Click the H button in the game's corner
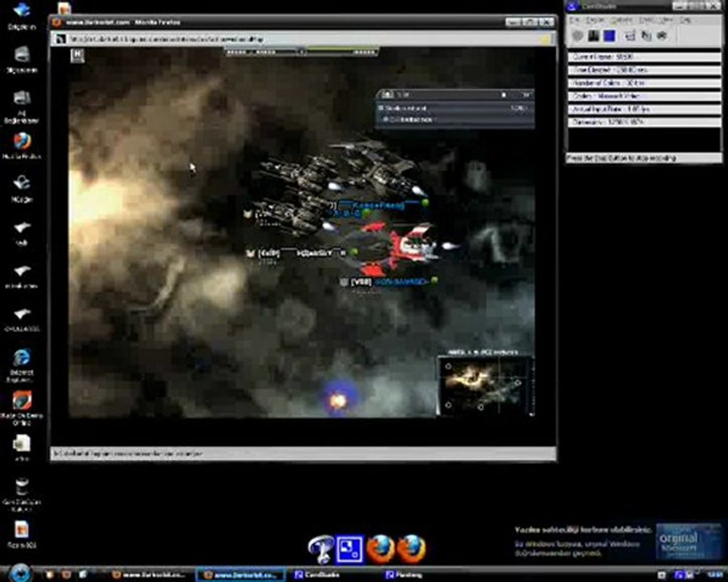 click(x=78, y=56)
